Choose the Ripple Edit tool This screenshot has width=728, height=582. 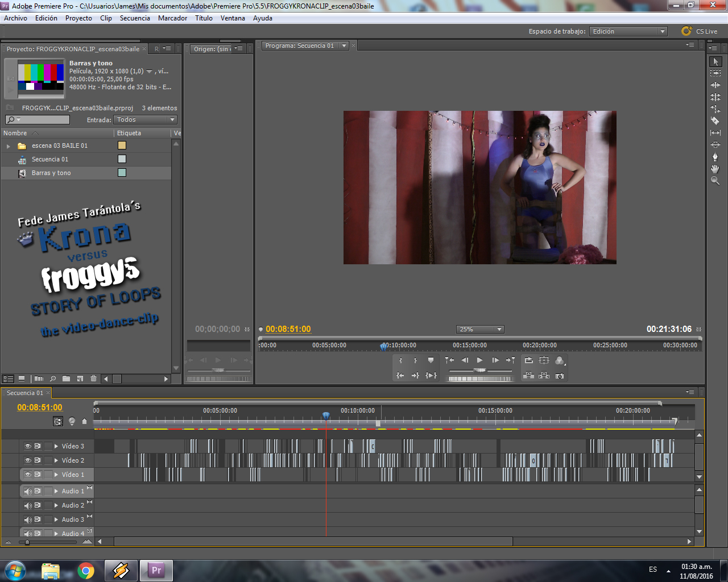[x=715, y=85]
